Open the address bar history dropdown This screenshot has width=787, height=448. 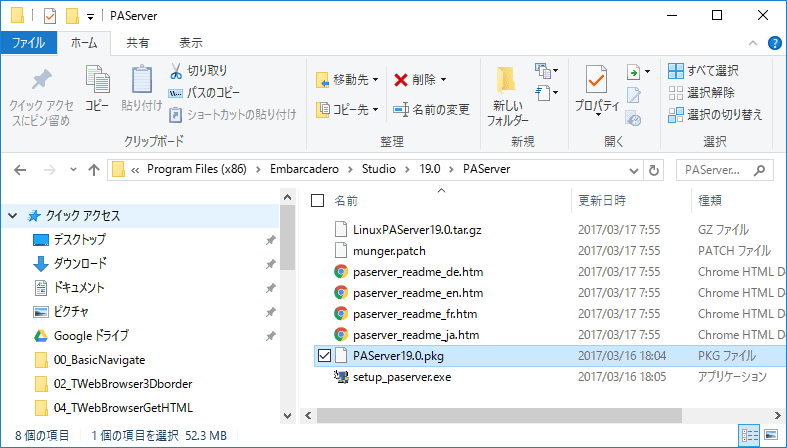coord(633,171)
